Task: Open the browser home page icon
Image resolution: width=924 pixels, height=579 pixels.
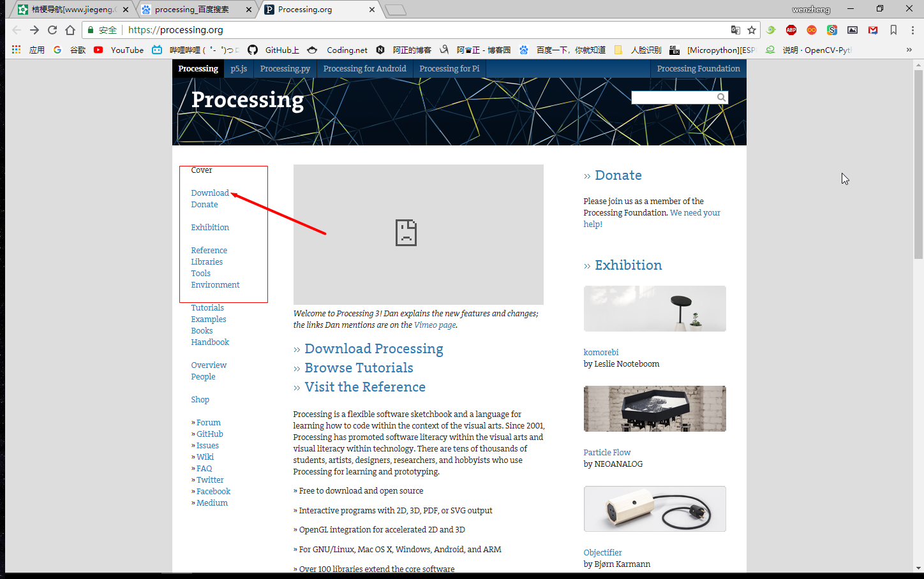Action: coord(70,30)
